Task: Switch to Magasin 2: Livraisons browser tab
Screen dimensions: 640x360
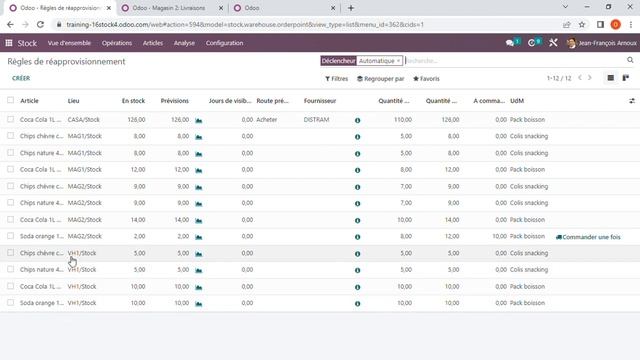Action: (173, 8)
